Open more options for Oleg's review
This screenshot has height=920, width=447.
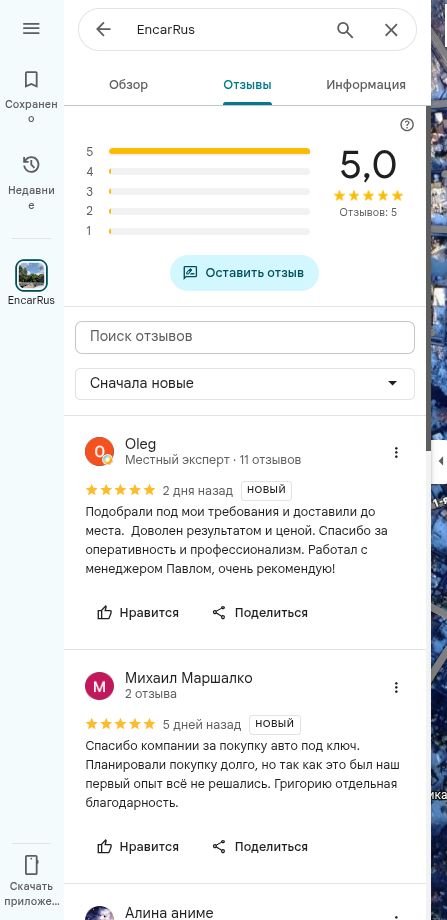(x=397, y=452)
